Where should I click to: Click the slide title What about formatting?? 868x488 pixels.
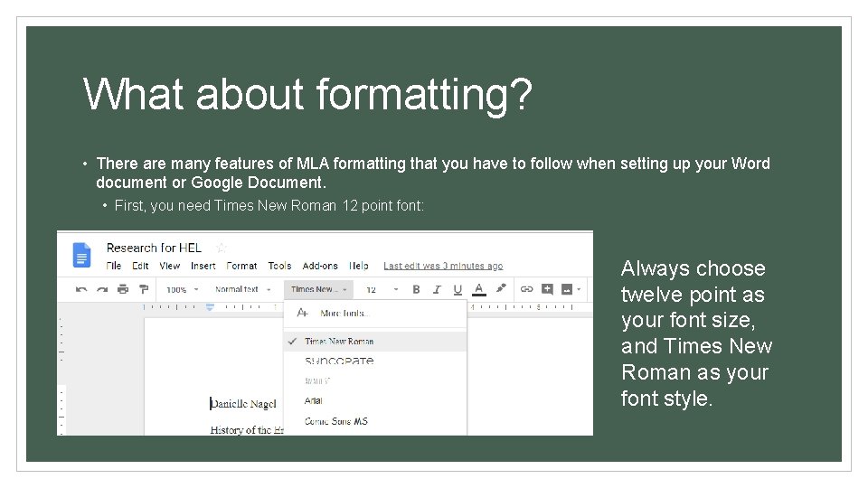point(307,94)
